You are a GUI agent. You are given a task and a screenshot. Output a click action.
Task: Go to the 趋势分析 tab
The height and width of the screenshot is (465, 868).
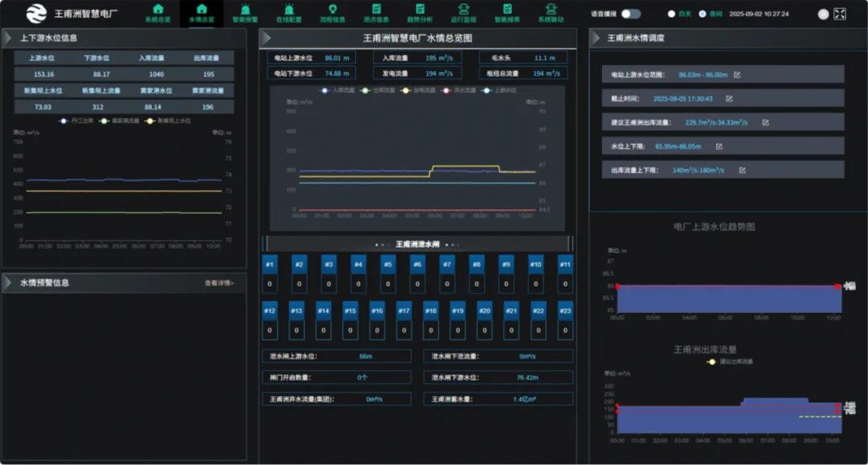[x=420, y=14]
